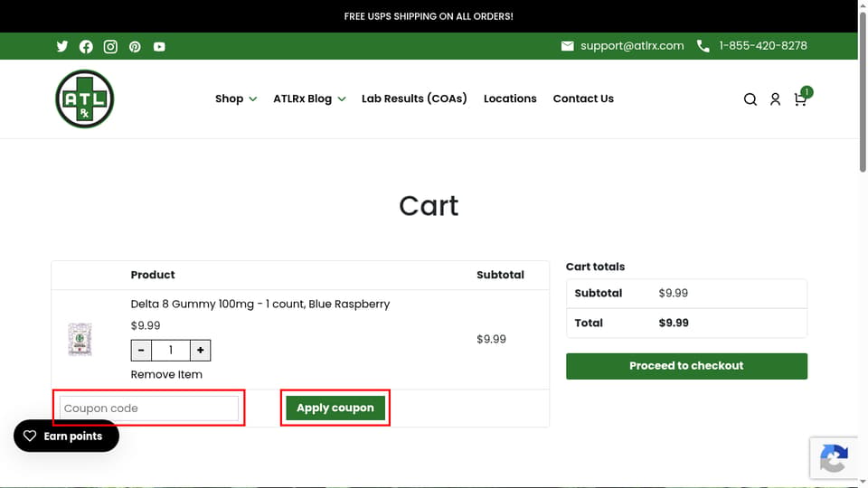Expand the ATLRx Blog dropdown chevron

342,99
